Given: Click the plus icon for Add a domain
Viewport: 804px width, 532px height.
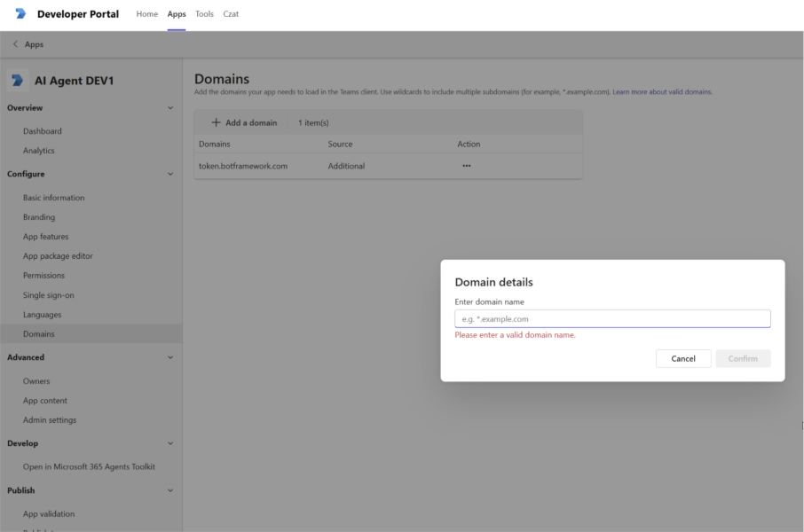Looking at the screenshot, I should (x=216, y=122).
